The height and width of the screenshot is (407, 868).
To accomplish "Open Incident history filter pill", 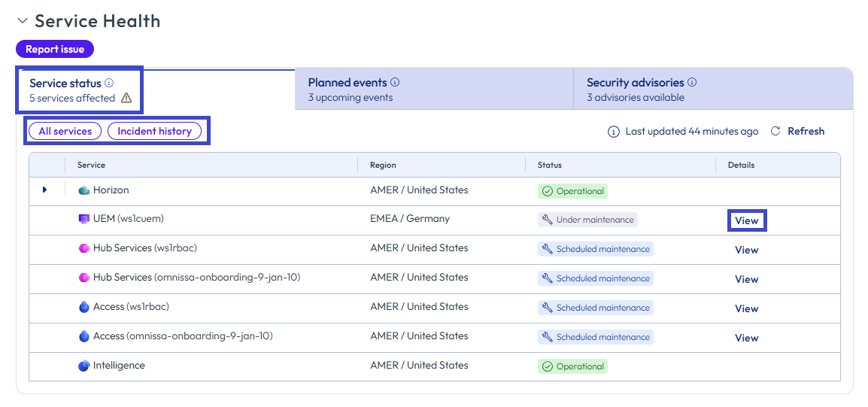I will (x=154, y=131).
